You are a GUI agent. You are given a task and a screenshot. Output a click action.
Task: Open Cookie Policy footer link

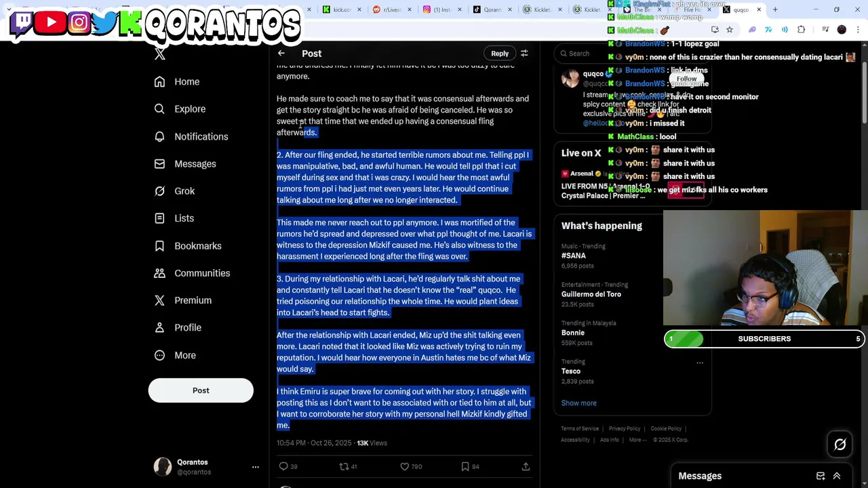coord(666,428)
